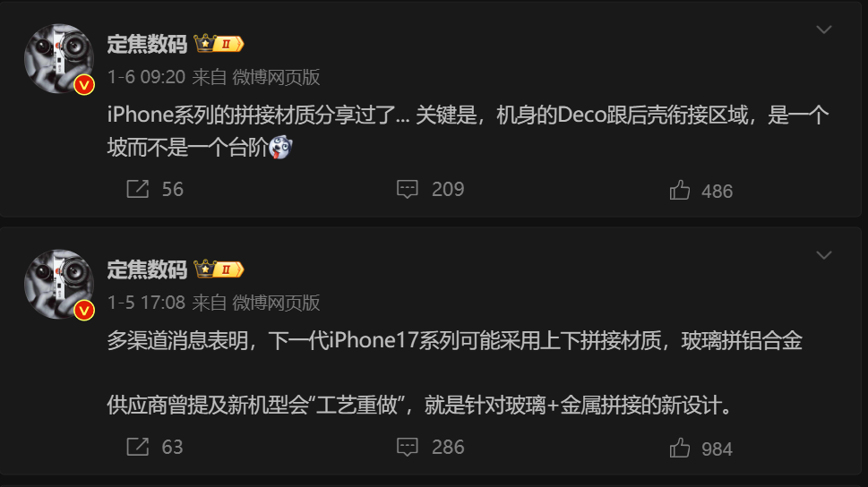Viewport: 868px width, 487px height.
Task: Open comments on the 1-6 09:20 post
Action: point(408,189)
